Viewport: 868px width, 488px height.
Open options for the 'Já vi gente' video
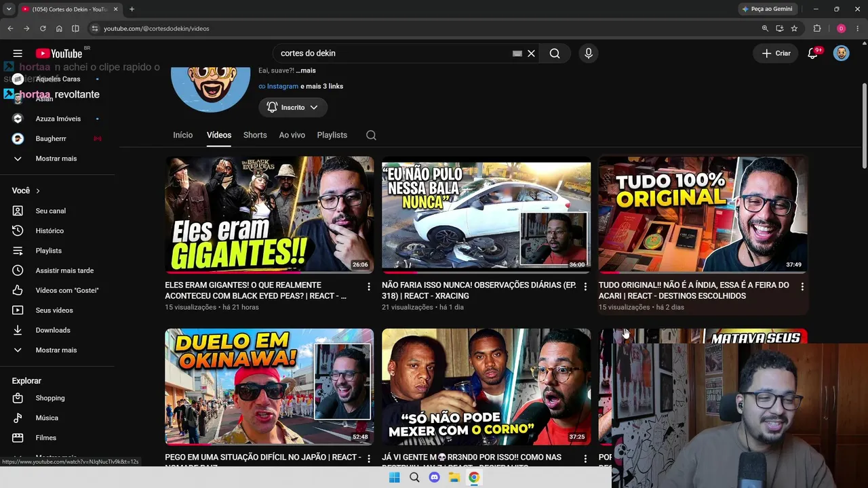(x=586, y=459)
